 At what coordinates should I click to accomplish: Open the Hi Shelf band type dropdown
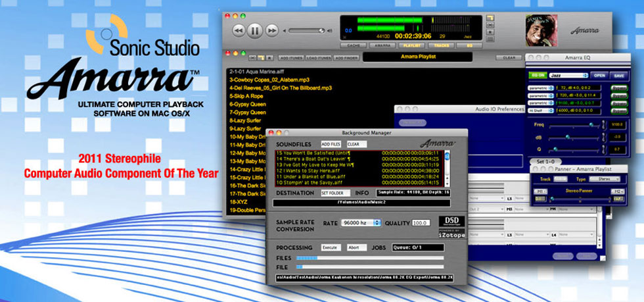pos(541,111)
